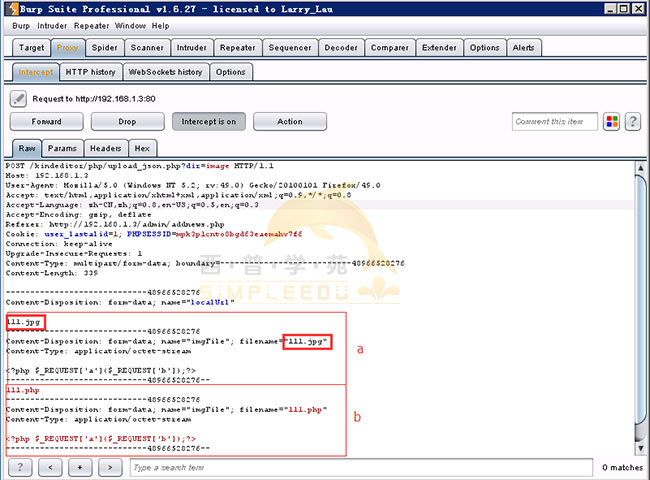Switch to the Decoder tab
Viewport: 650px width, 480px height.
pyautogui.click(x=341, y=48)
